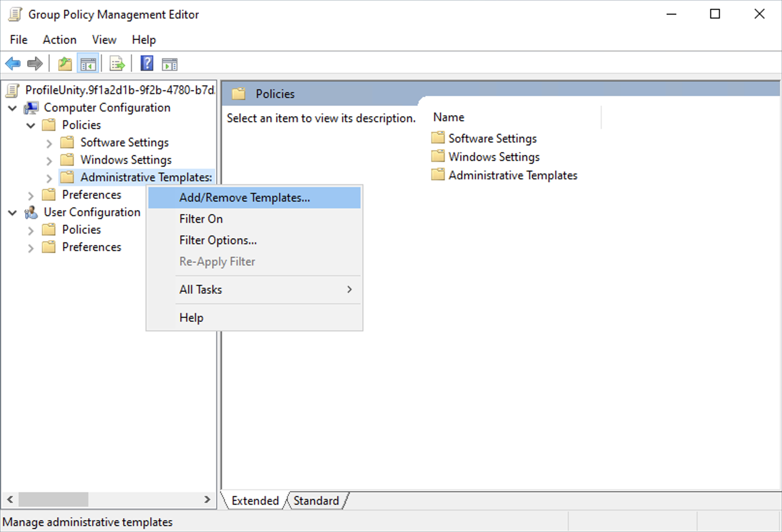This screenshot has width=782, height=532.
Task: Click the Up One Level folder icon
Action: pyautogui.click(x=65, y=63)
